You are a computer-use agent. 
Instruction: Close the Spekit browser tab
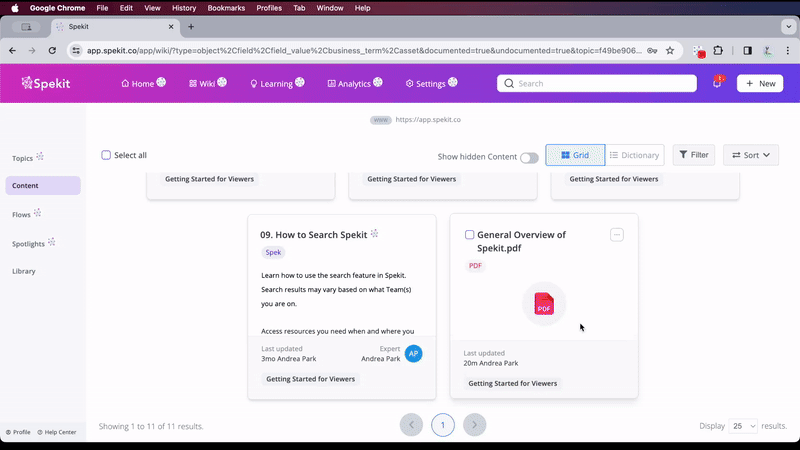click(x=171, y=27)
